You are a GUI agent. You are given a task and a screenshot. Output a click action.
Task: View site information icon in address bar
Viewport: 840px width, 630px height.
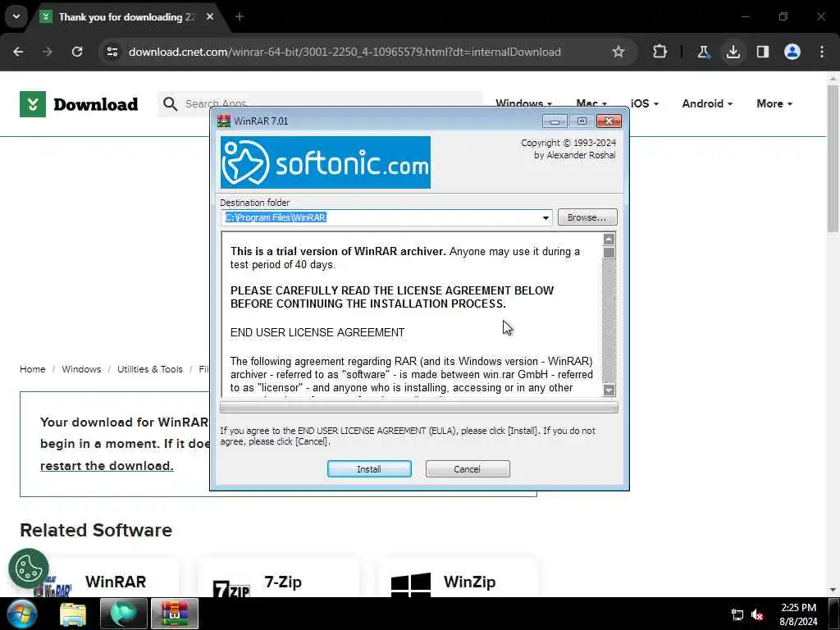(x=112, y=52)
